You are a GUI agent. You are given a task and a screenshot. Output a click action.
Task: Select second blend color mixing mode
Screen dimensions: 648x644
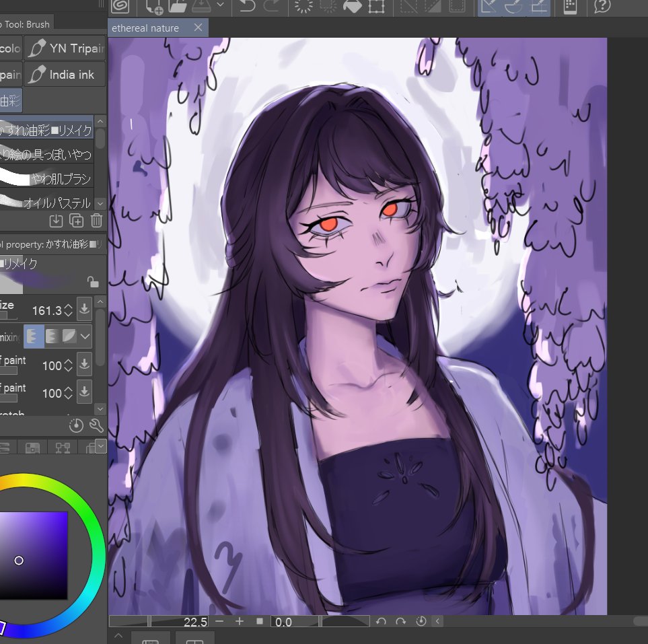click(x=52, y=336)
